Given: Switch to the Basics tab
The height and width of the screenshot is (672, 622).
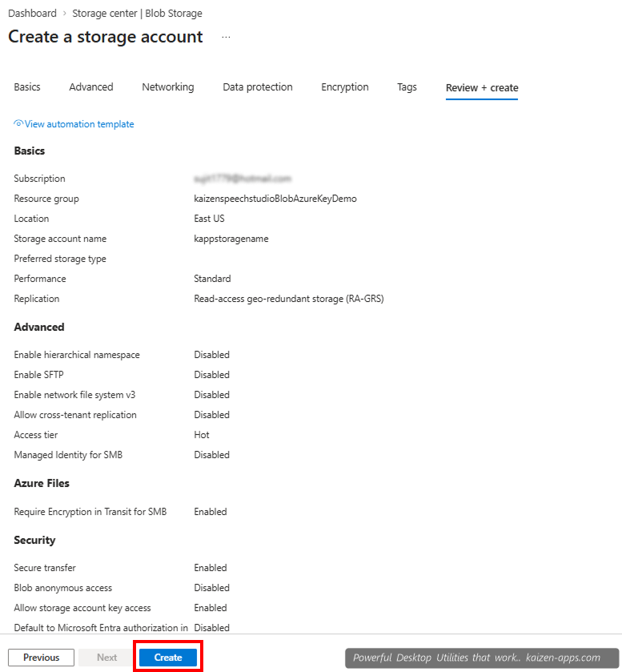Looking at the screenshot, I should (x=27, y=87).
